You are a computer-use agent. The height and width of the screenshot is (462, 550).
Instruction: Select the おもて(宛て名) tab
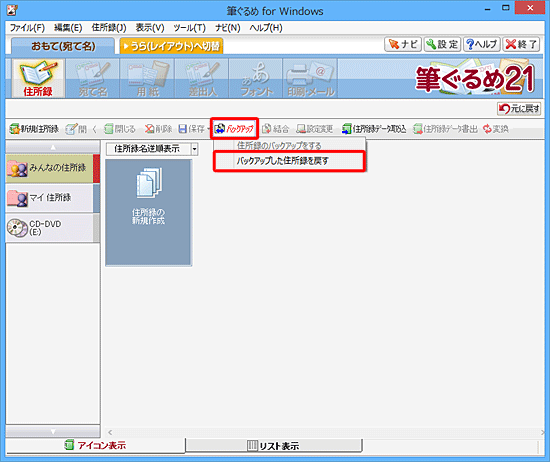coord(63,46)
